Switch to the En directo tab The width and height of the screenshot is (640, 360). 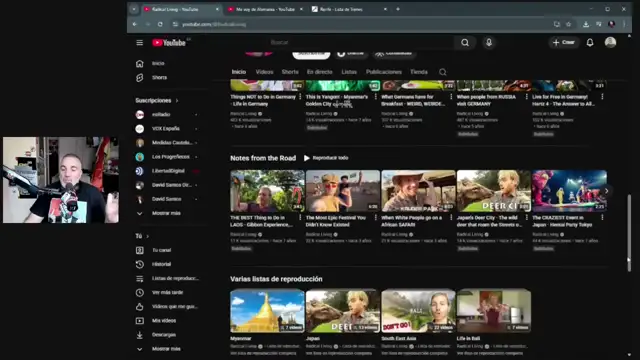pyautogui.click(x=320, y=72)
